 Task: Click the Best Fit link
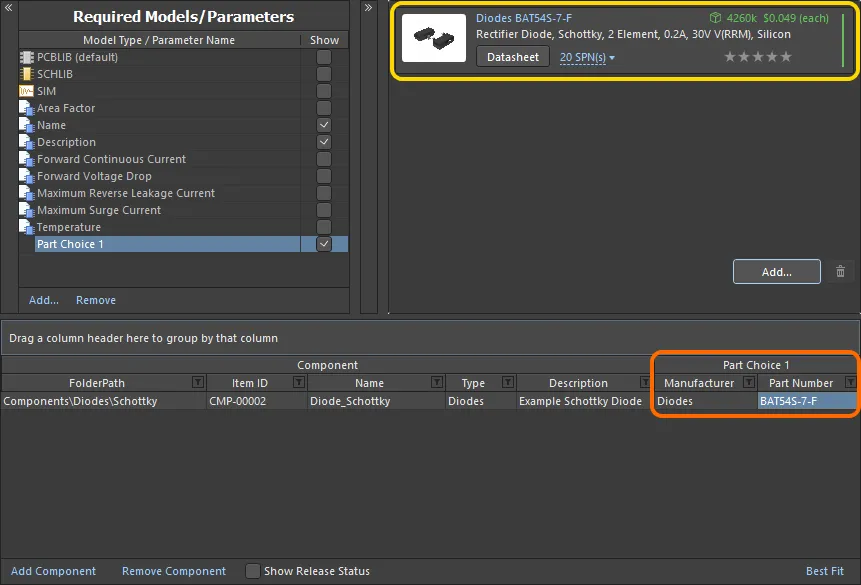click(825, 571)
